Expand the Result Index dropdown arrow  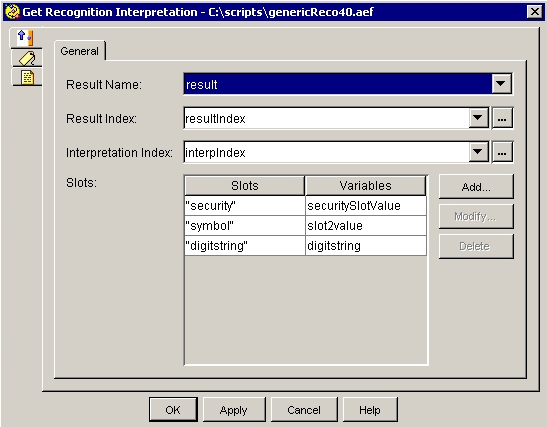click(x=478, y=118)
